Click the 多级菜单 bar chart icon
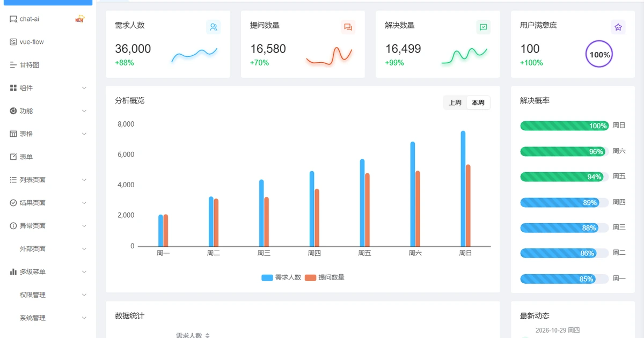 pyautogui.click(x=13, y=272)
